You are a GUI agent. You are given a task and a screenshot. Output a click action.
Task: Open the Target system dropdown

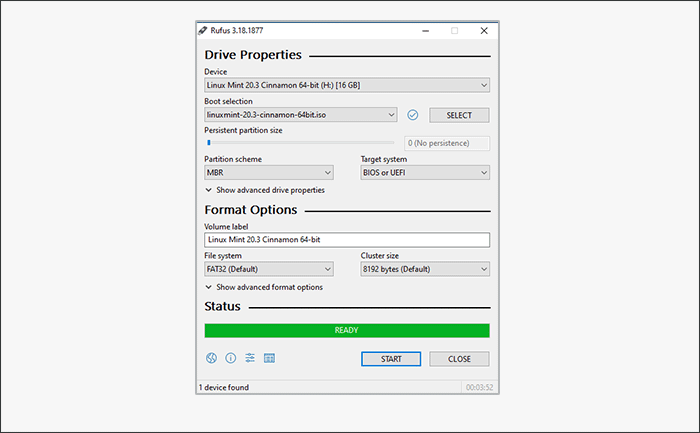[x=425, y=173]
